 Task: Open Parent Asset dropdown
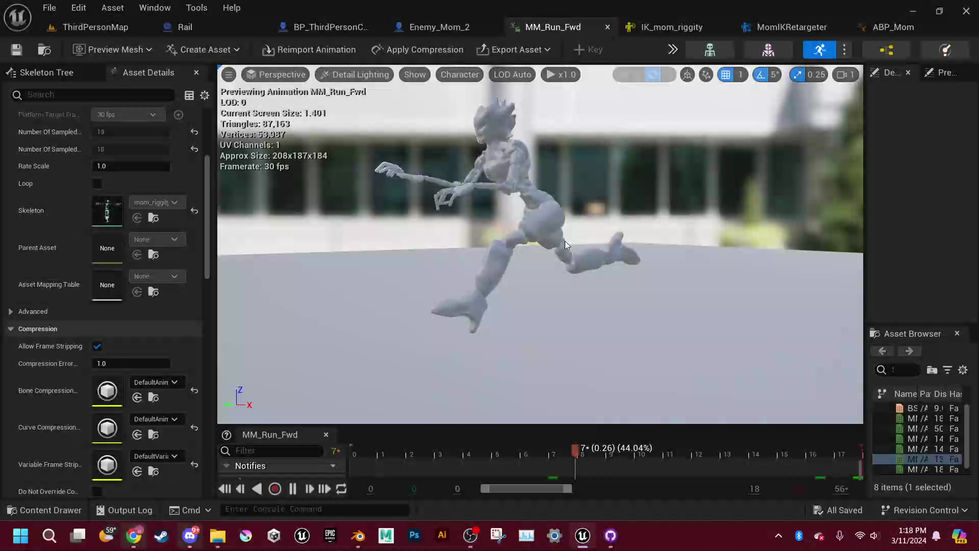(156, 239)
